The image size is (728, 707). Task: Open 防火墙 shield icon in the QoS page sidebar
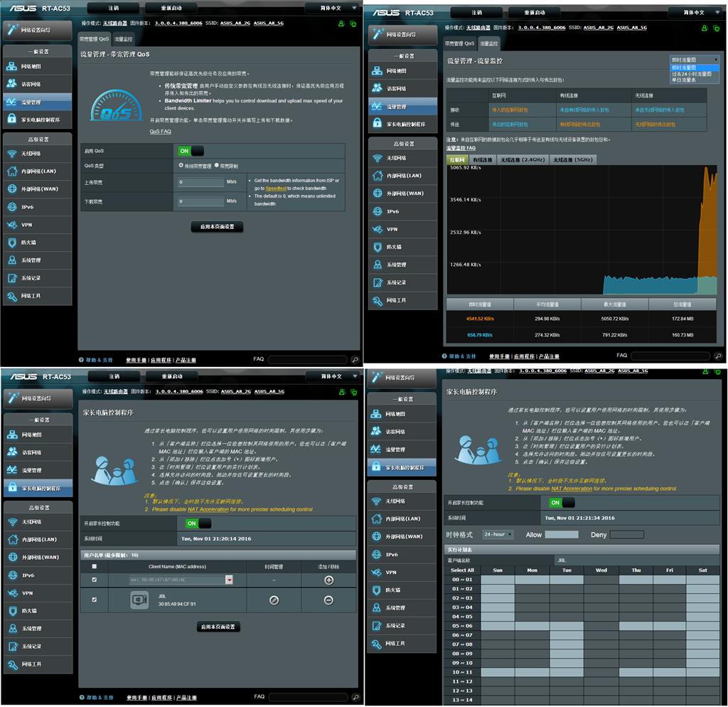click(x=11, y=243)
